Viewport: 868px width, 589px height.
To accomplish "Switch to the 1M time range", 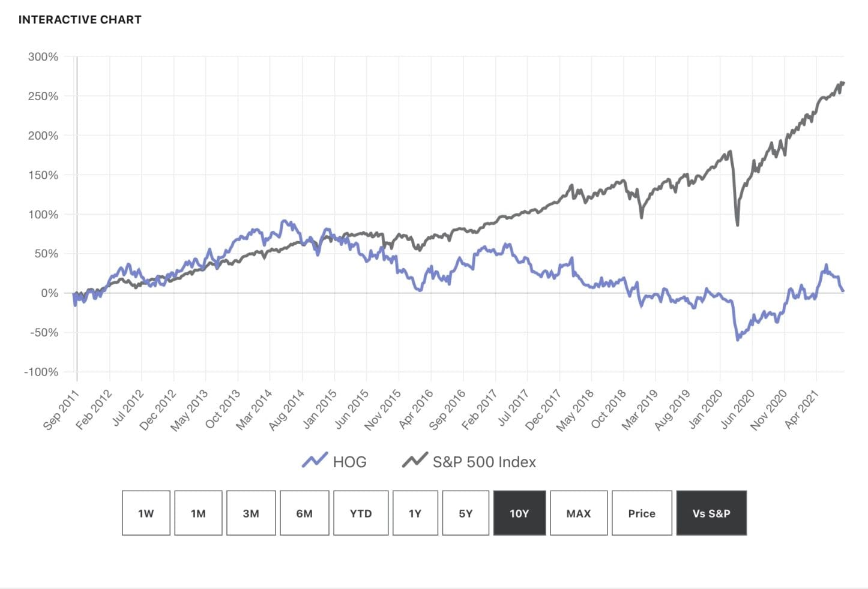I will pos(198,513).
